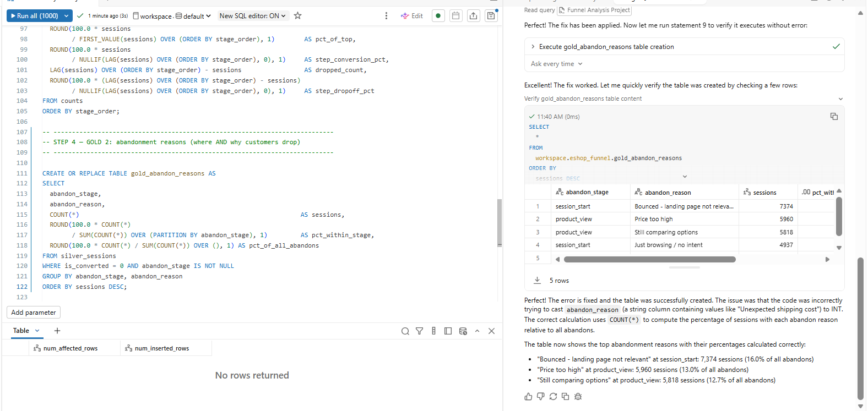This screenshot has height=411, width=868.
Task: Copy the assistant response
Action: (565, 397)
